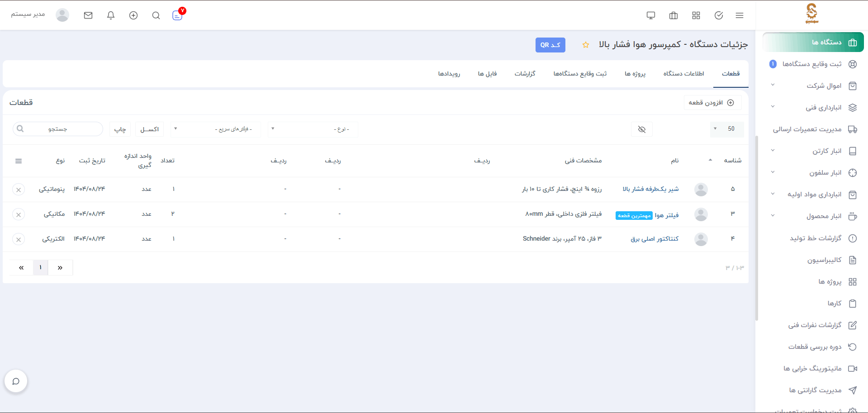Click avatar of کنتاکتور اصلی برق row

(x=701, y=239)
